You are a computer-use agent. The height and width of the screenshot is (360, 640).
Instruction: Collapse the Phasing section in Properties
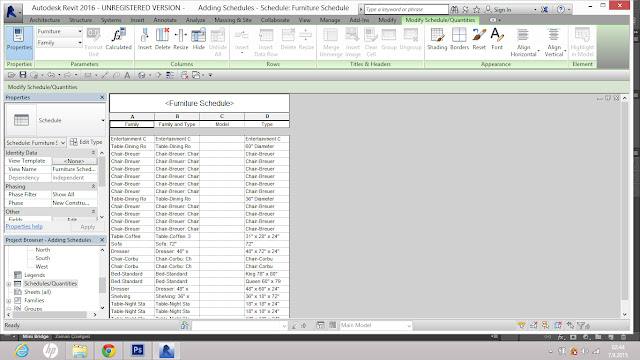click(x=93, y=186)
